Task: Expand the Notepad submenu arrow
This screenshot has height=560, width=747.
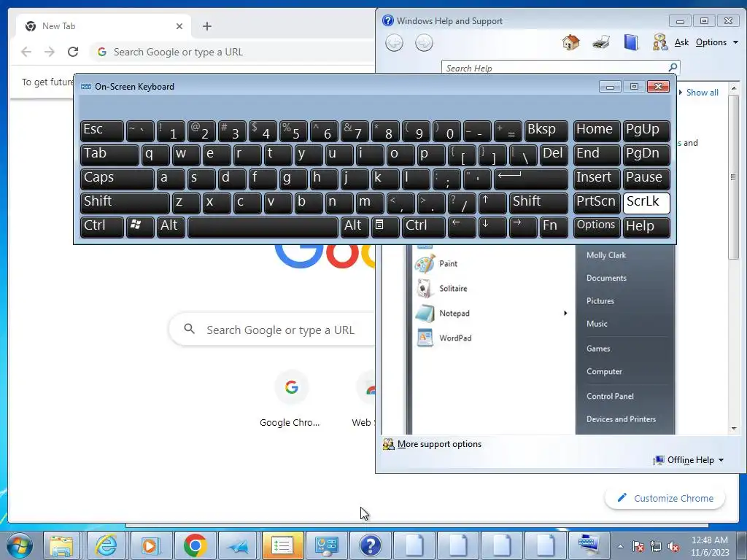Action: pyautogui.click(x=565, y=313)
